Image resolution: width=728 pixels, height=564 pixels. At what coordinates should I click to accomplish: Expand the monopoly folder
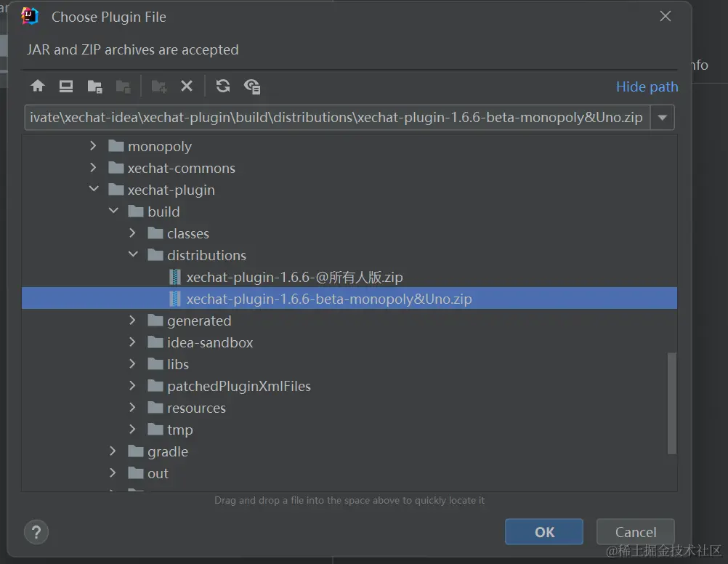[x=93, y=146]
